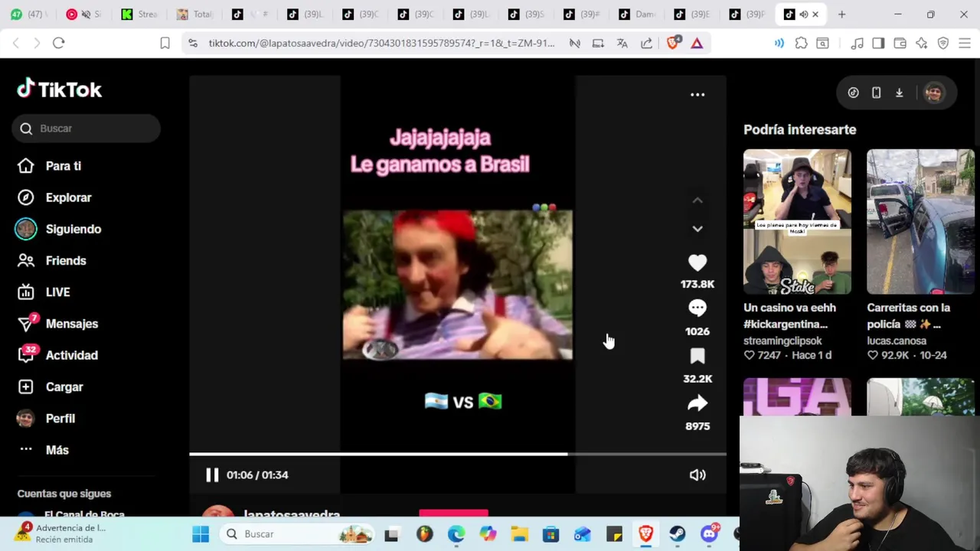Open Discord from the taskbar
The width and height of the screenshot is (980, 551).
pyautogui.click(x=710, y=534)
